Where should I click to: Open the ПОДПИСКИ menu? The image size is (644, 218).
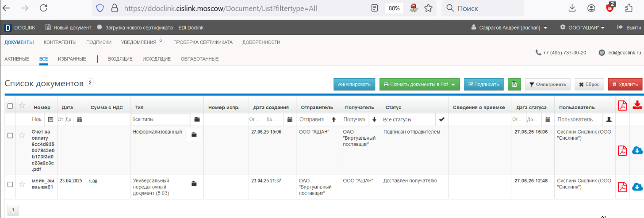tap(99, 42)
